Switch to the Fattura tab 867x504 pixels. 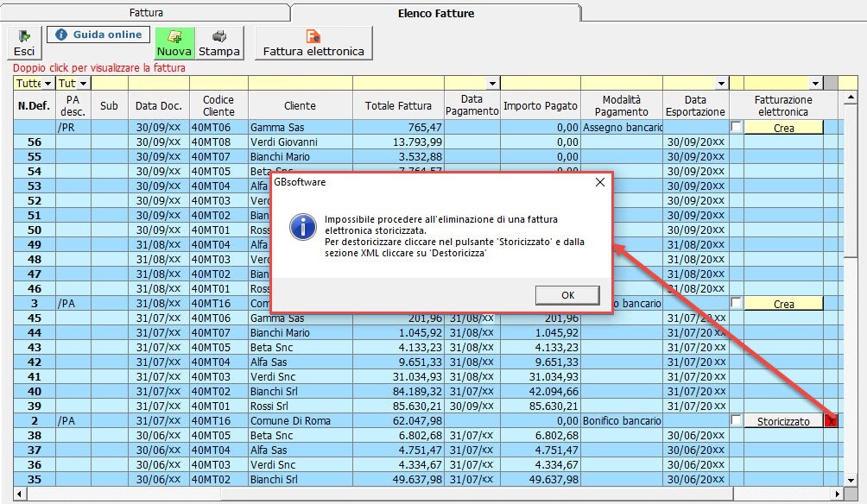(x=146, y=13)
